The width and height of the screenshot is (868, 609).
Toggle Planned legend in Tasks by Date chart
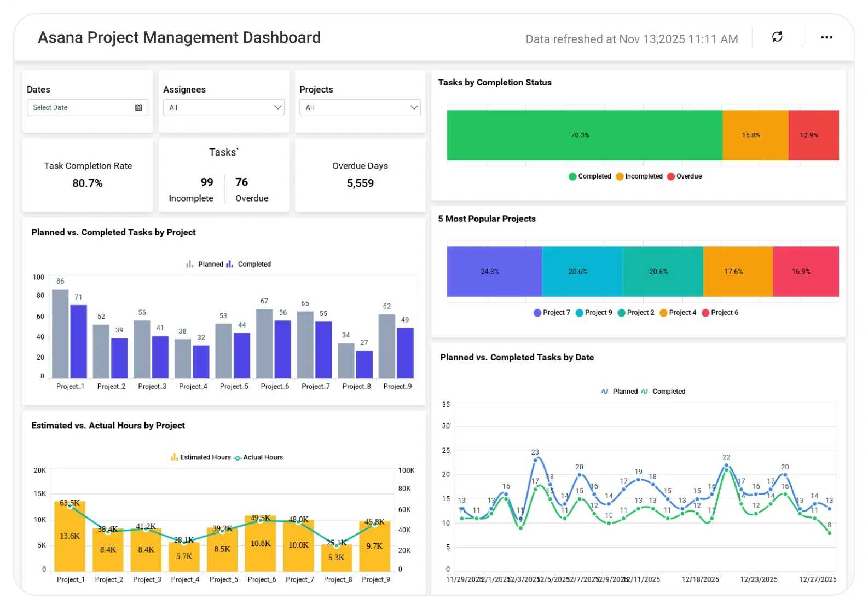click(620, 392)
